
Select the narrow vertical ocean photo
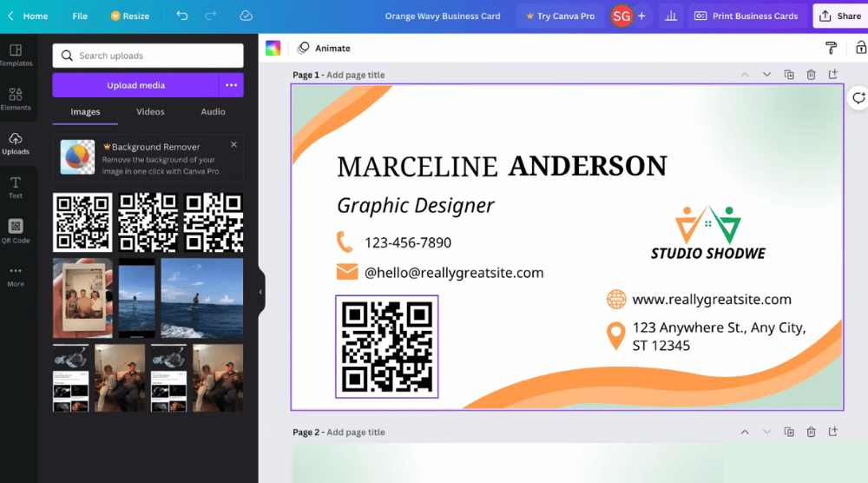(x=137, y=298)
